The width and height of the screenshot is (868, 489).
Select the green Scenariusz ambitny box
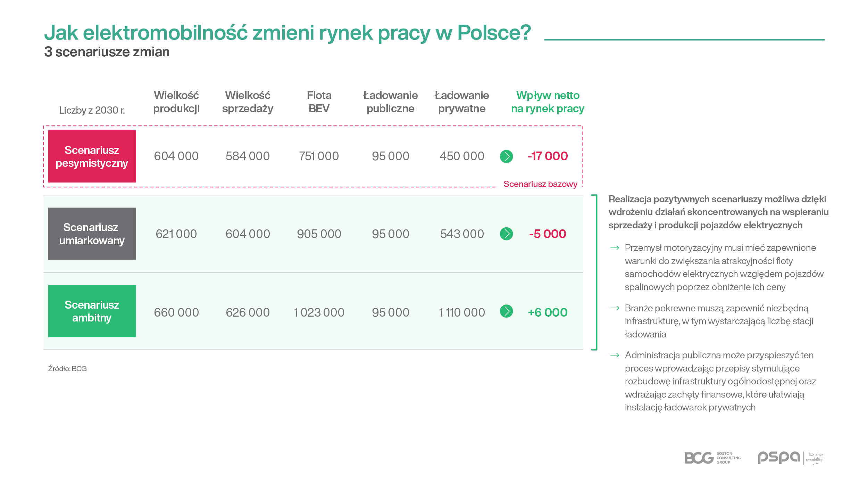coord(92,311)
